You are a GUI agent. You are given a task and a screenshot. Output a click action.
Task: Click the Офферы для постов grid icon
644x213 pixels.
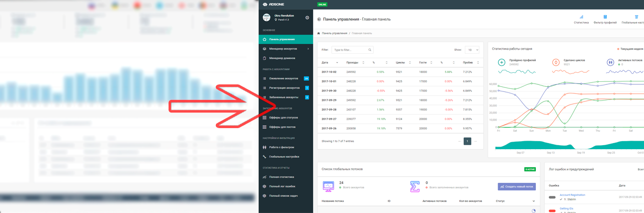pos(265,127)
